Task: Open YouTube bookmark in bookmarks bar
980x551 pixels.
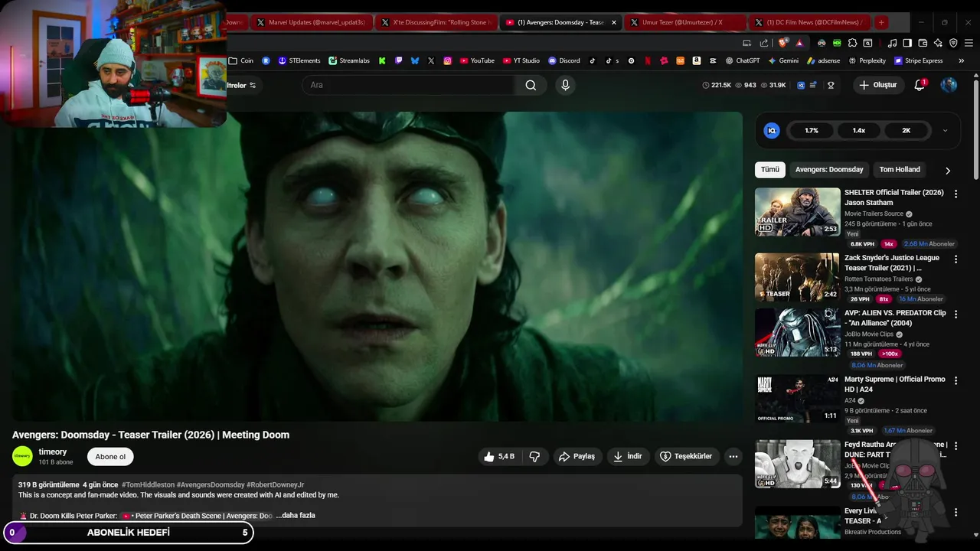Action: 477,60
